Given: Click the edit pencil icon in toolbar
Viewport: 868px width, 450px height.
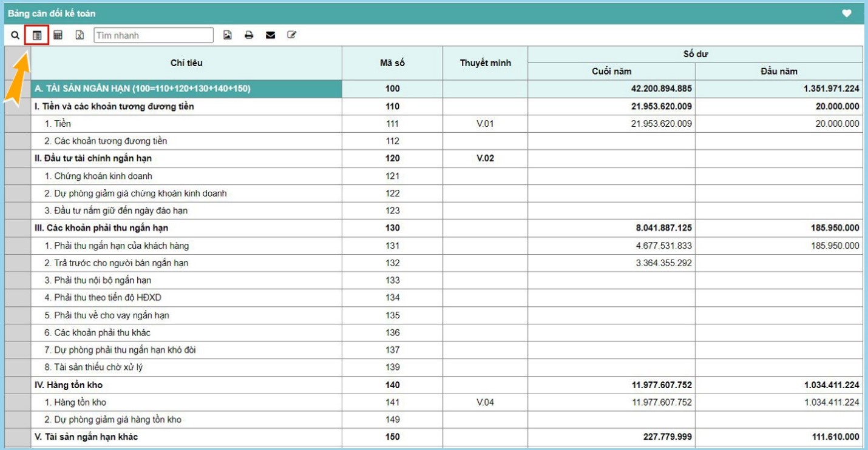Looking at the screenshot, I should 292,35.
